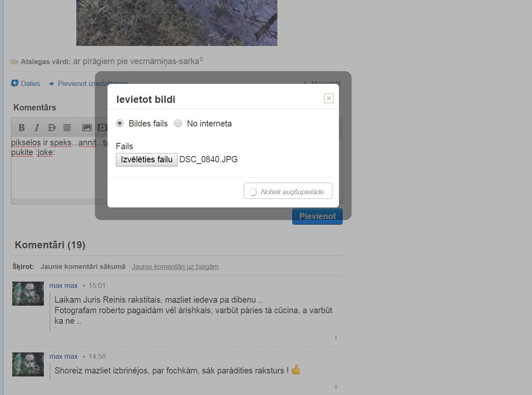Toggle strikethrough in comment toolbar

click(52, 128)
